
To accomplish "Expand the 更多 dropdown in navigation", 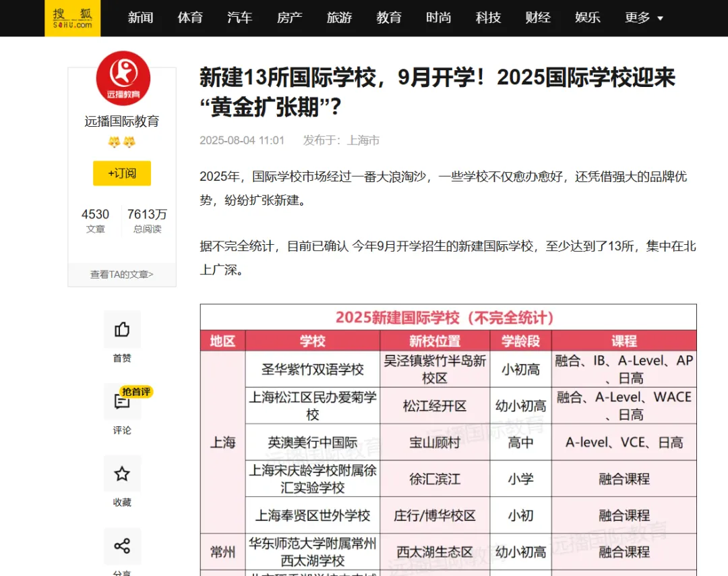I will pyautogui.click(x=644, y=18).
